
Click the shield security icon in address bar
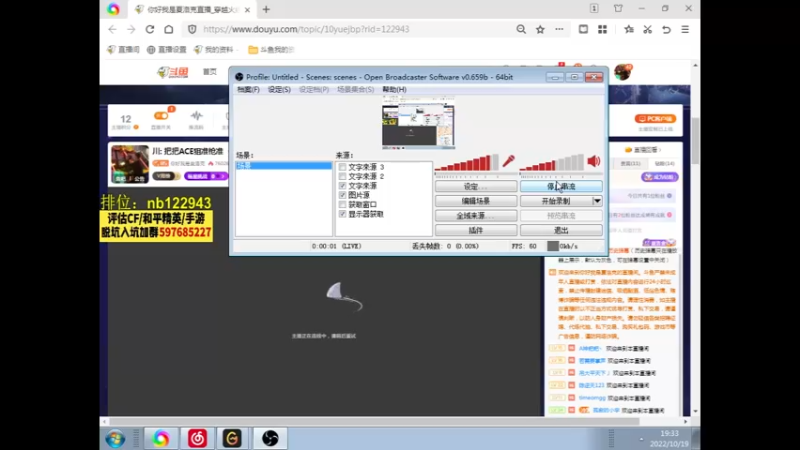tap(192, 29)
